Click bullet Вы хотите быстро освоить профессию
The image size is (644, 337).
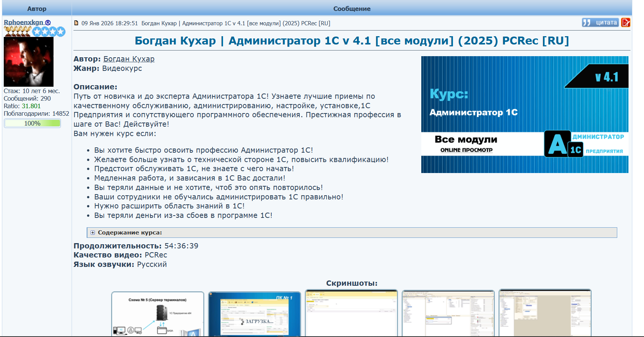coord(203,150)
